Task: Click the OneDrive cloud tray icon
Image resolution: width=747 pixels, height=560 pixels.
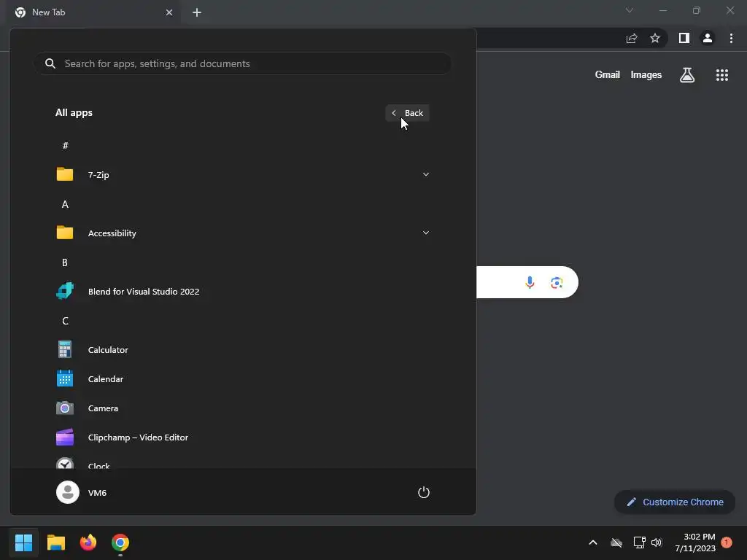Action: pyautogui.click(x=616, y=542)
